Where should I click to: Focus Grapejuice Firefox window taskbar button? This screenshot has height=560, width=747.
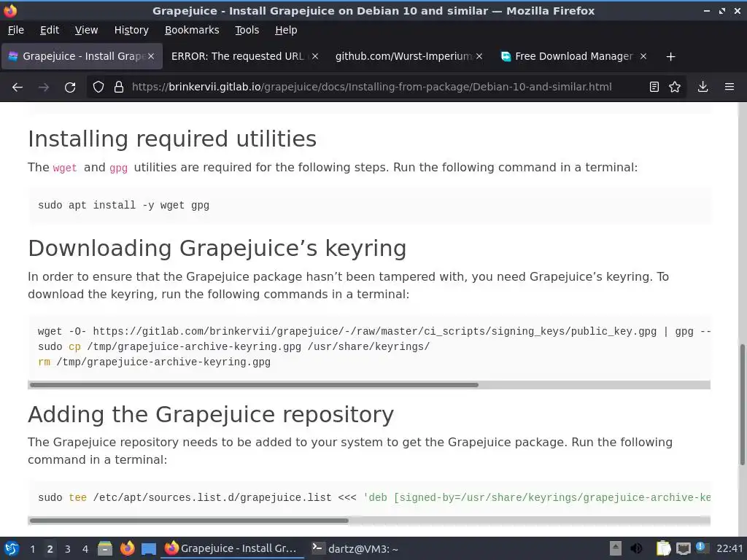(233, 548)
